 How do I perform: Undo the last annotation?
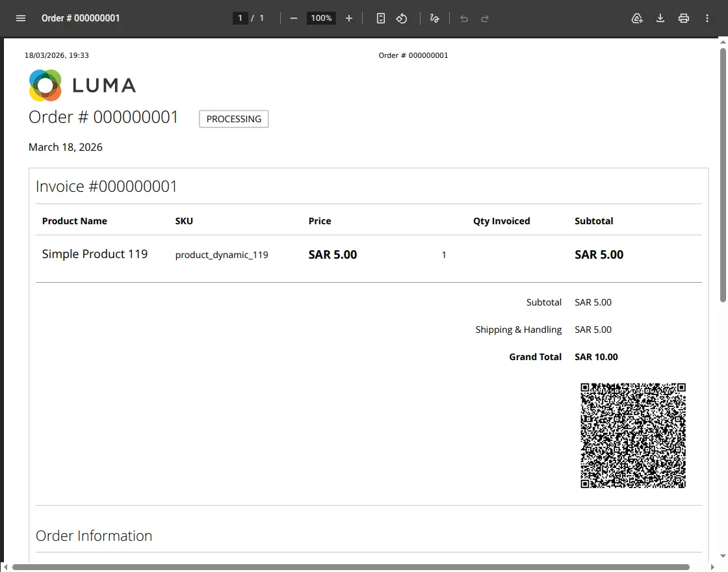(463, 18)
